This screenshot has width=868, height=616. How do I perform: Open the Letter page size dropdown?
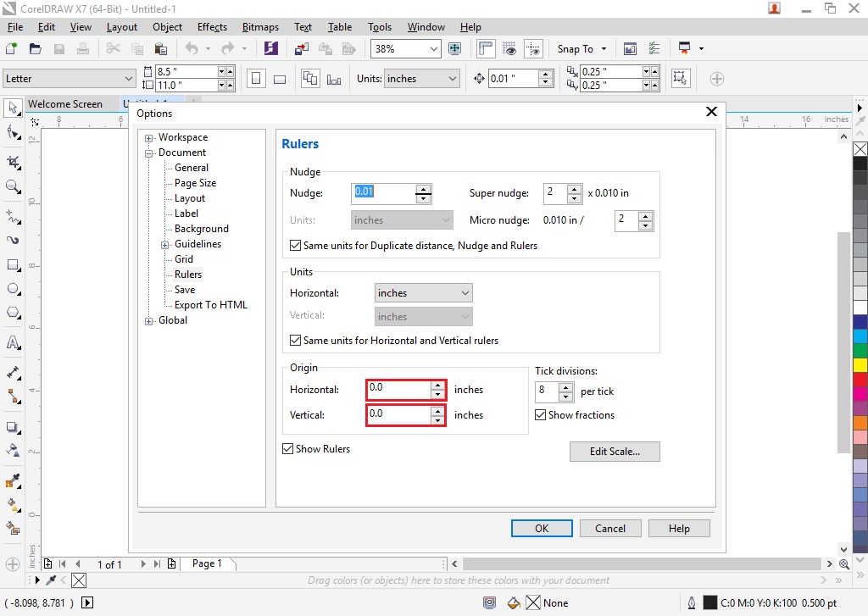click(x=70, y=79)
